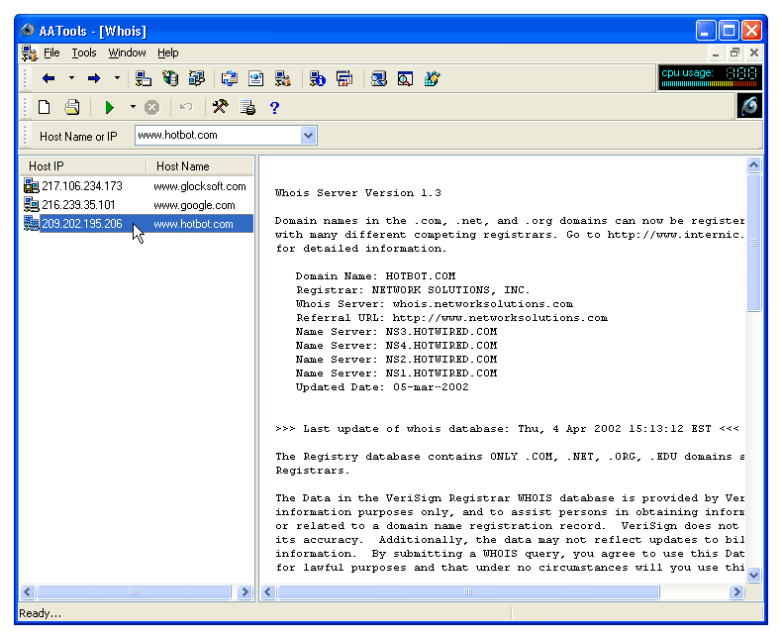Click www.glocksoft.com in Host Name column

(x=199, y=187)
